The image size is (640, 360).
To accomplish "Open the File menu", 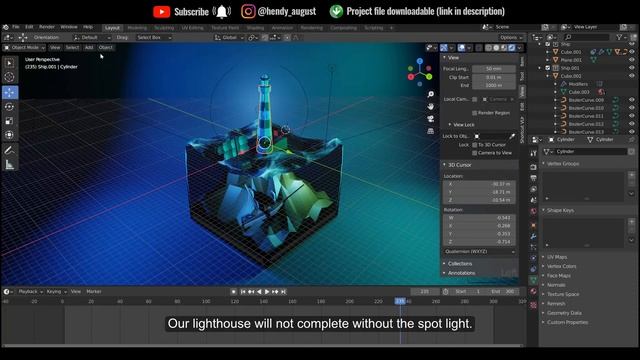I will pyautogui.click(x=16, y=27).
